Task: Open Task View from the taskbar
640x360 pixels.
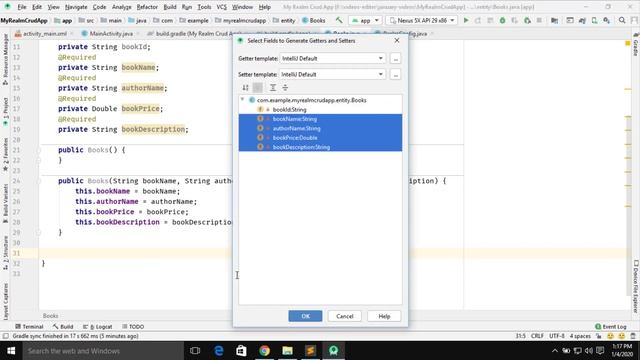Action: pyautogui.click(x=195, y=351)
